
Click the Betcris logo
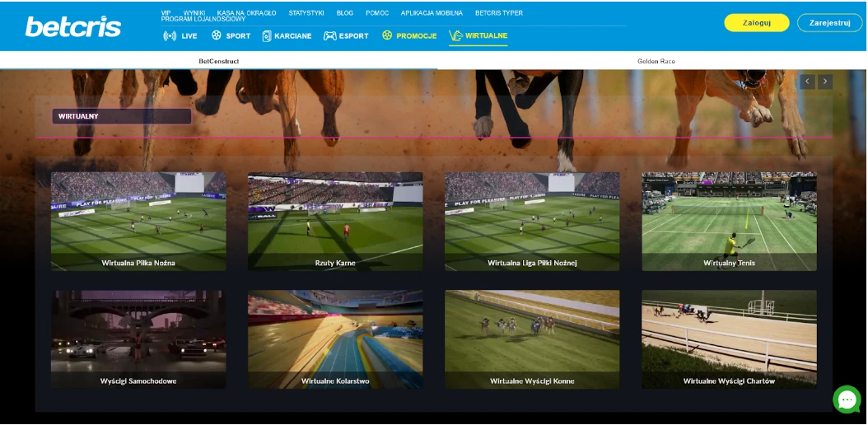(73, 26)
